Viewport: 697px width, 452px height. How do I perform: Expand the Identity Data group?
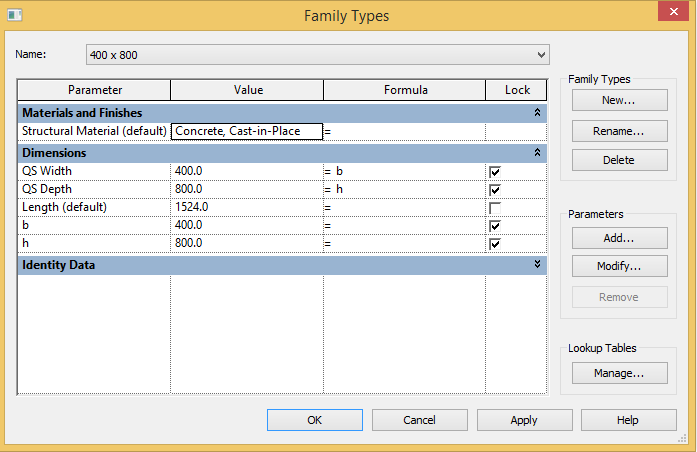click(537, 264)
